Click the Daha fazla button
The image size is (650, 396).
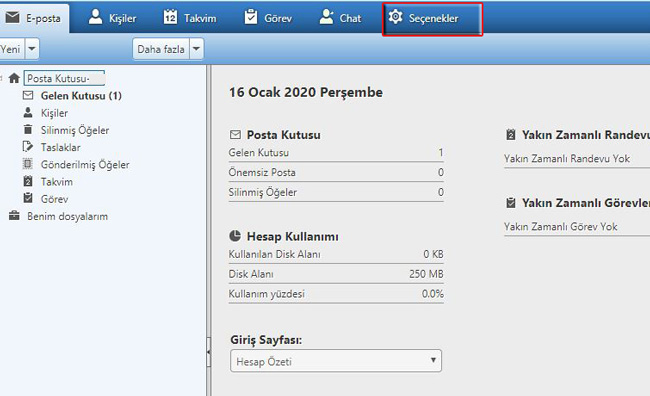coord(161,49)
